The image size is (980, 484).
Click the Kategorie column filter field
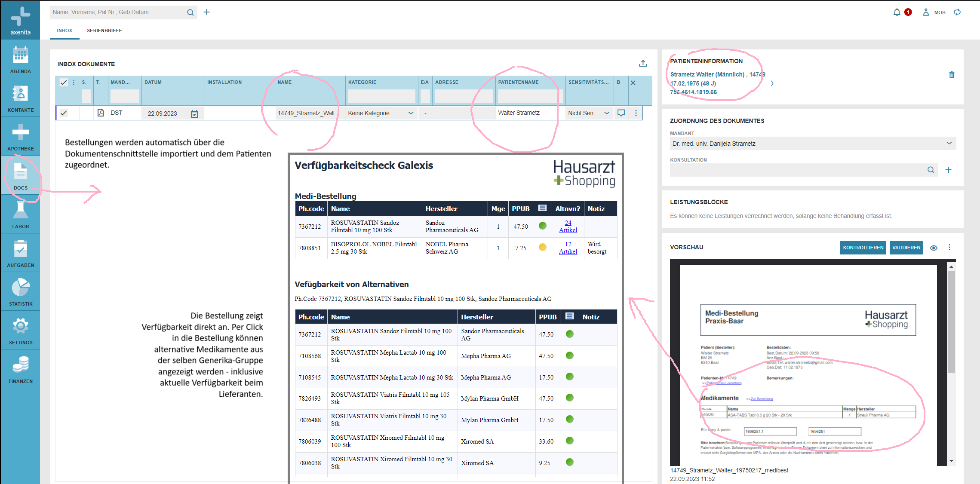click(381, 96)
